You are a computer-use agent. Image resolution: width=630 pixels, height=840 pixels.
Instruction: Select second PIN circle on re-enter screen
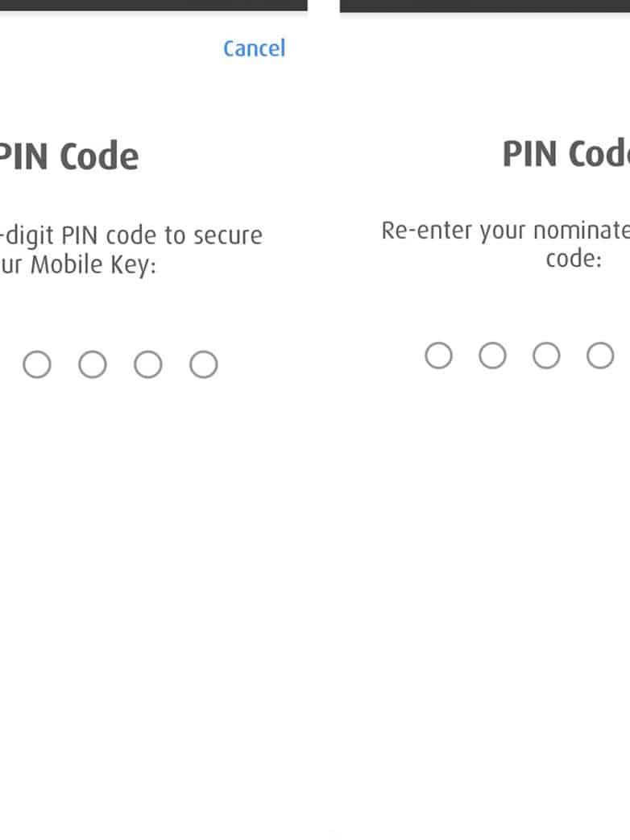[492, 356]
